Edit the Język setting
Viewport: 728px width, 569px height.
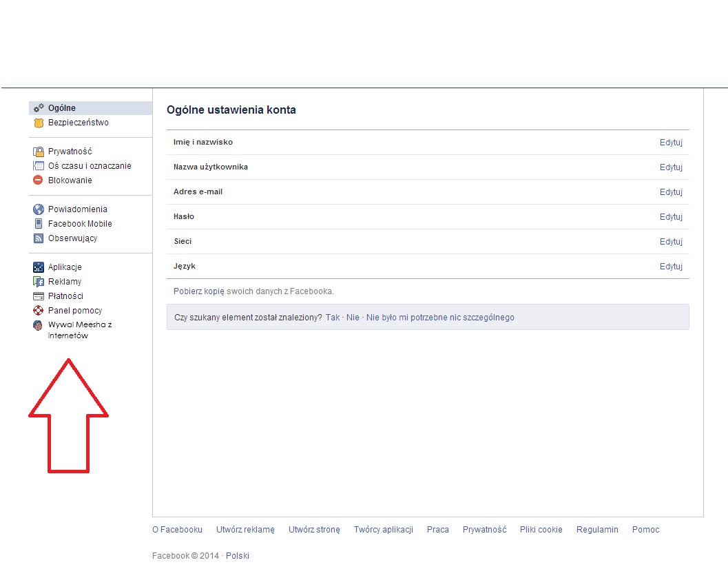(671, 267)
